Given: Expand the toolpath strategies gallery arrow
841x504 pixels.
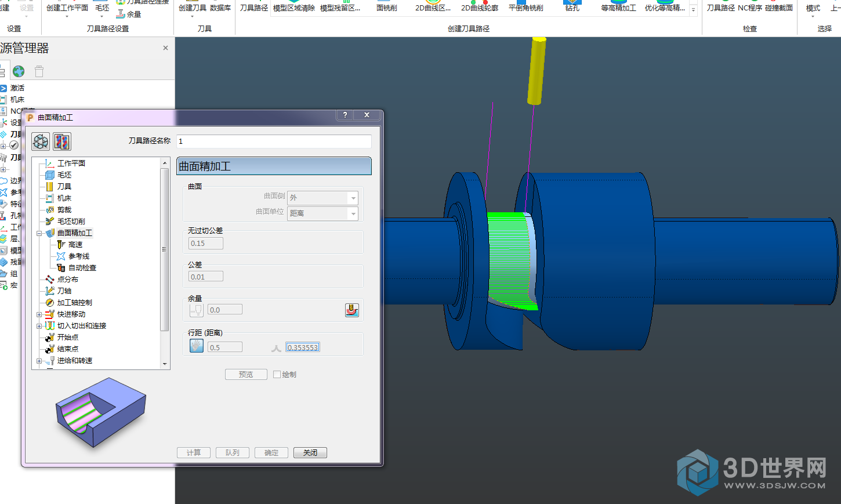Looking at the screenshot, I should (693, 9).
